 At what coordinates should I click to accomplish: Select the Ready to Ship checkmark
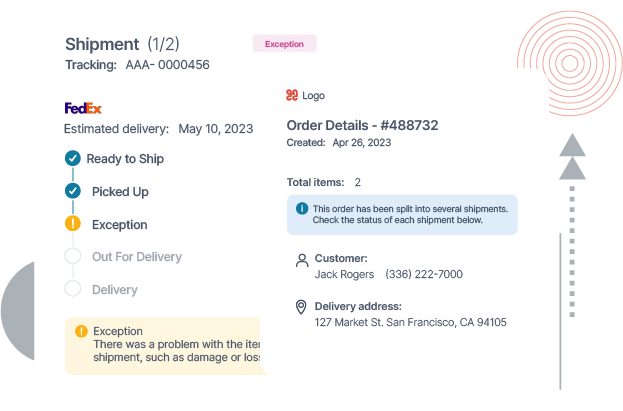73,158
